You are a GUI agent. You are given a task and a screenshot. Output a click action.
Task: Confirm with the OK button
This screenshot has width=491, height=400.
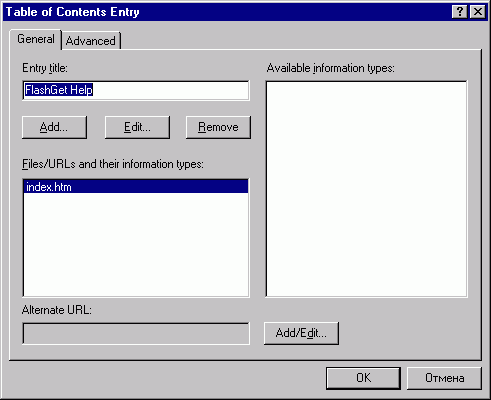pos(363,378)
